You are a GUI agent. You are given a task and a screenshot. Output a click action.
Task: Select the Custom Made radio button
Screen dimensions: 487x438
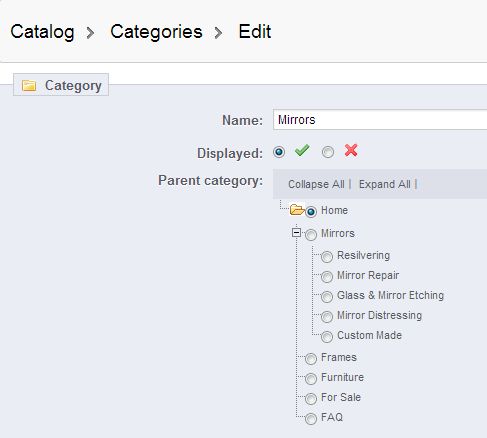(x=327, y=337)
